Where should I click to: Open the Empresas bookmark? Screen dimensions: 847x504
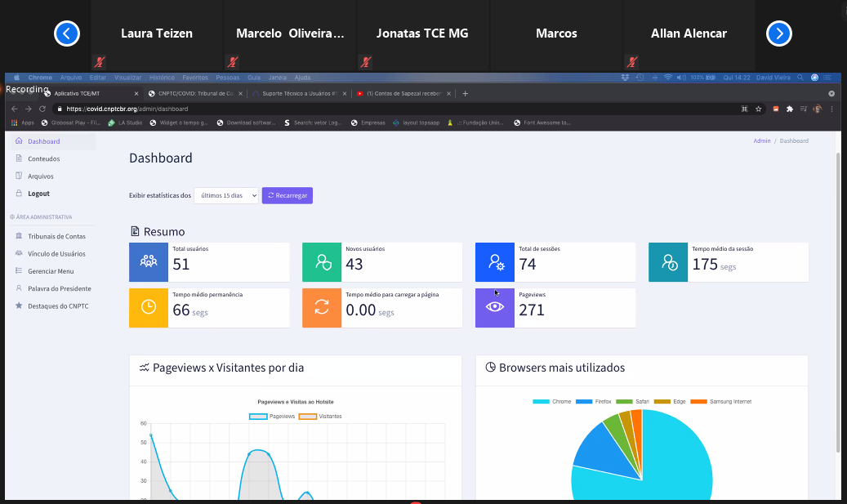click(x=368, y=123)
